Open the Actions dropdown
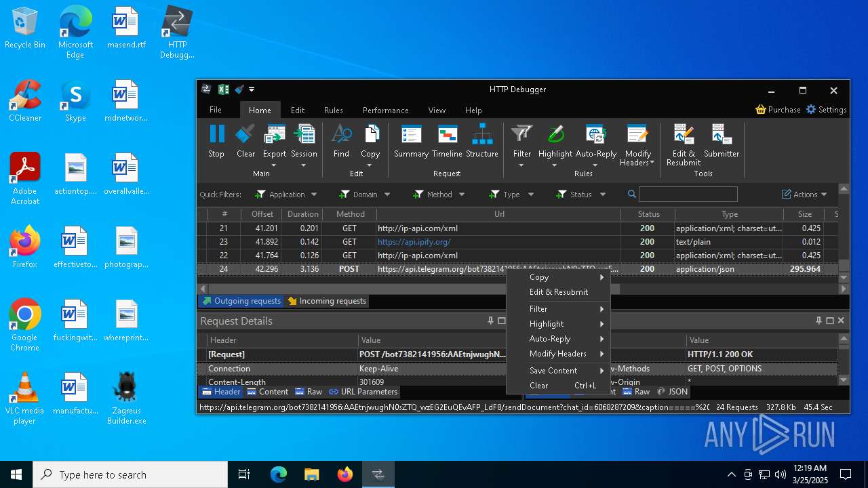868x488 pixels. pos(805,195)
